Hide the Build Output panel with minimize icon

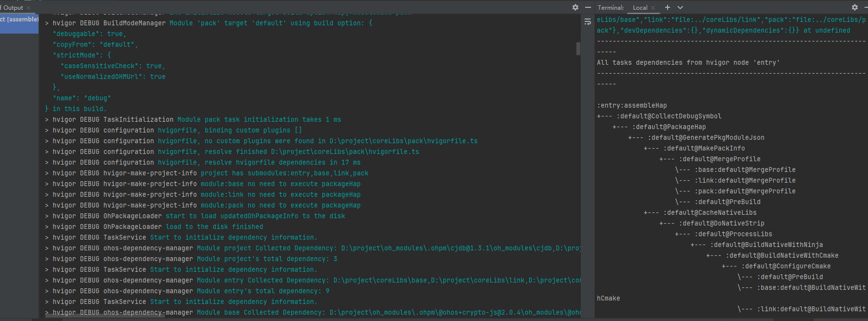pos(588,7)
